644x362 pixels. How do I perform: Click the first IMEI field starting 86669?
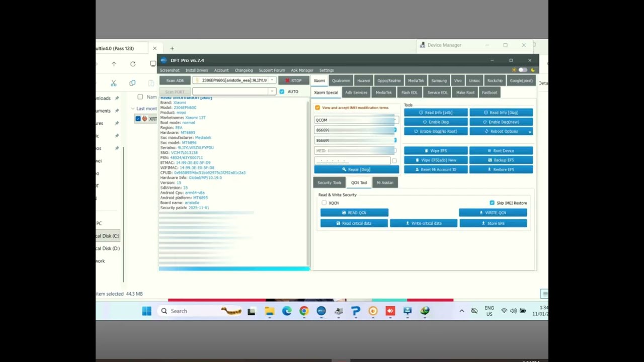355,130
